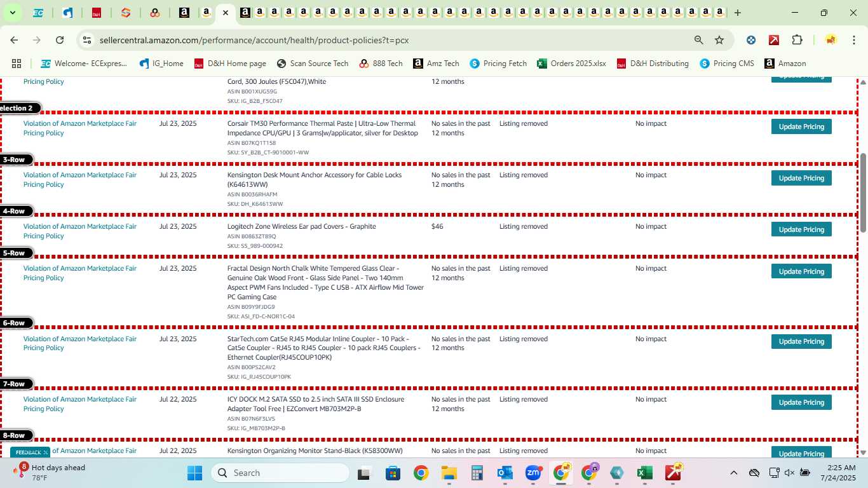
Task: Open the 888 Tech bookmark
Action: click(381, 64)
